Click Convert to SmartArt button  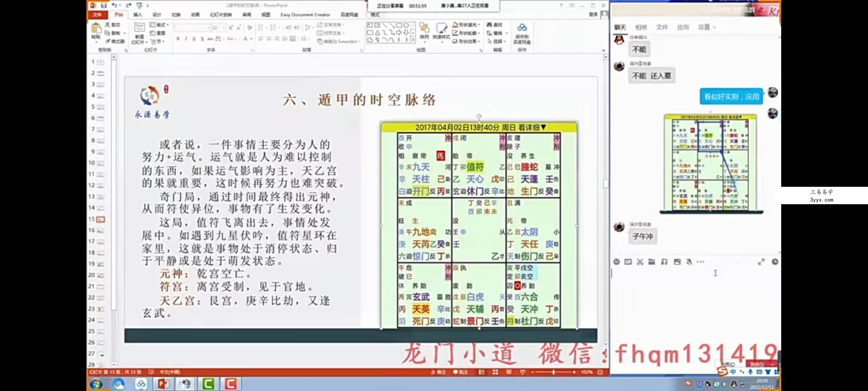(x=339, y=41)
